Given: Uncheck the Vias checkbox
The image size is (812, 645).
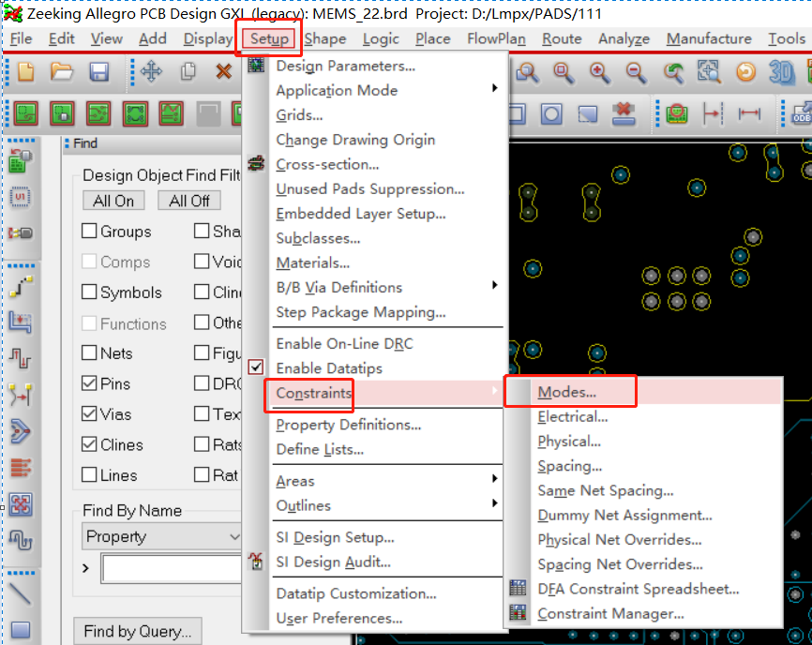Looking at the screenshot, I should point(89,413).
